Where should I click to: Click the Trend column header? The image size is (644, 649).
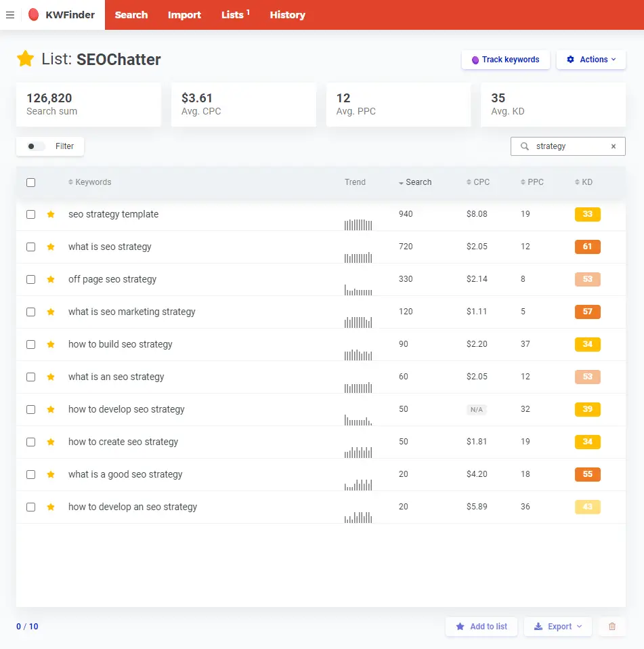355,182
